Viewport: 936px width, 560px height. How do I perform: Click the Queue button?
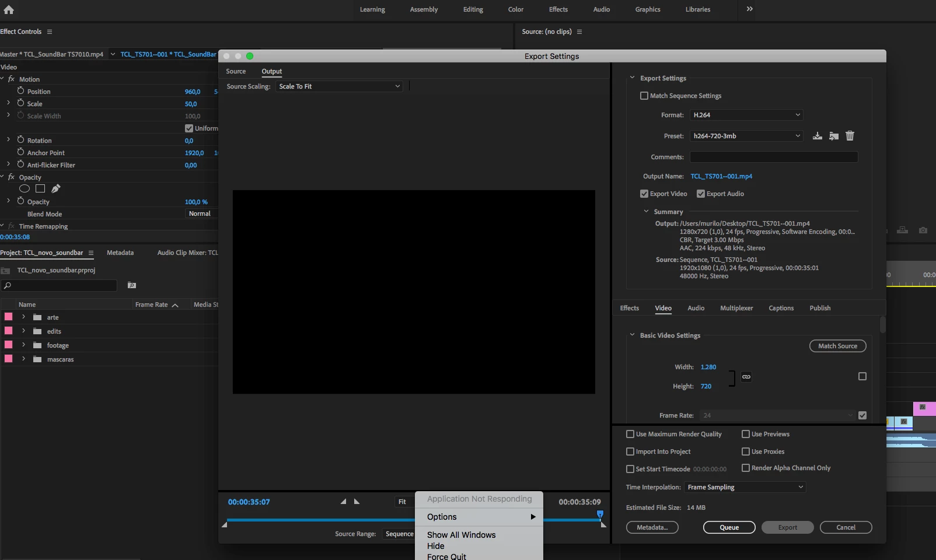[x=729, y=527]
